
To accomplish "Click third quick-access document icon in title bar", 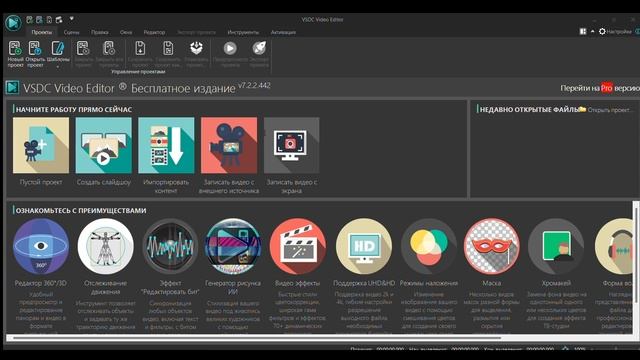I will 49,19.
